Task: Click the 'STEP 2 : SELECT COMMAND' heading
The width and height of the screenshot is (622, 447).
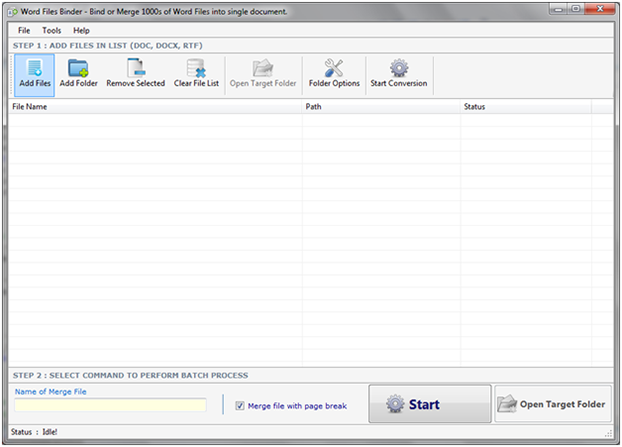Action: (x=131, y=375)
